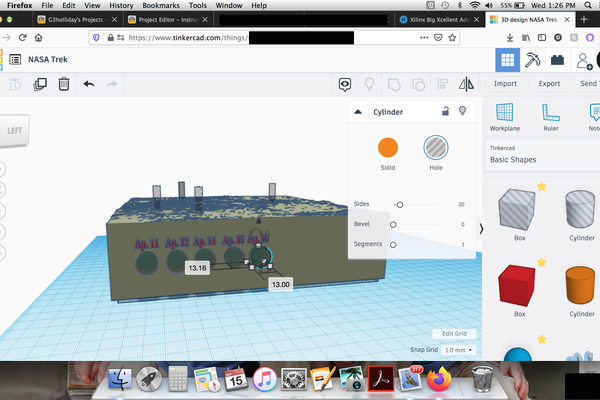Open a new browser tab
Image resolution: width=600 pixels, height=400 pixels.
pos(584,20)
